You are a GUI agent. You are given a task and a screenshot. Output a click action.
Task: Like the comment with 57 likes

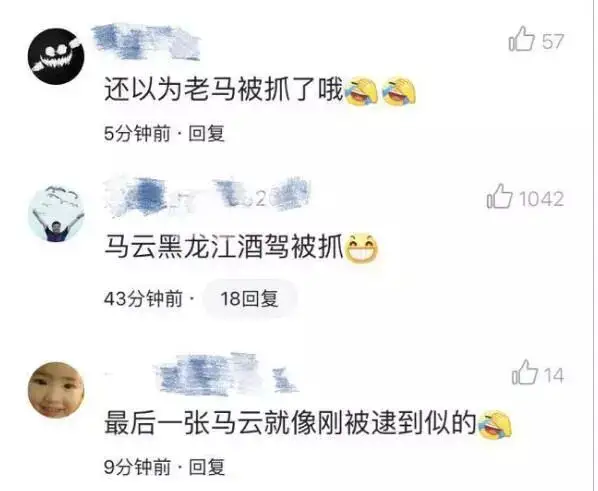tap(521, 39)
